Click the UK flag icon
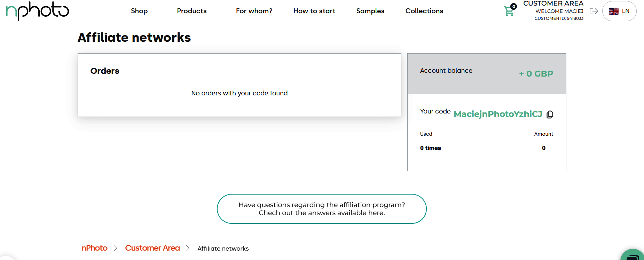 click(x=614, y=11)
